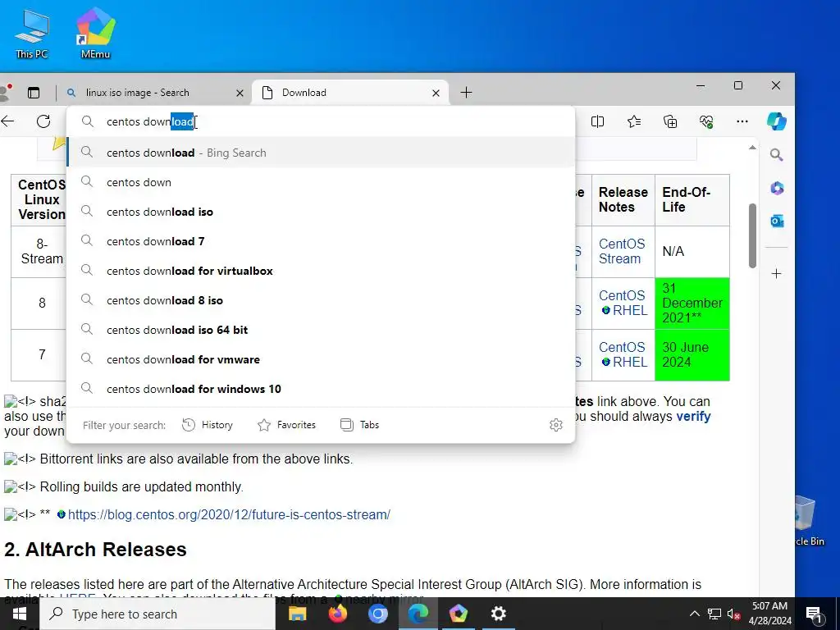Image resolution: width=840 pixels, height=630 pixels.
Task: Open RHEL release notes link in 30 June 2024 row
Action: [x=630, y=362]
